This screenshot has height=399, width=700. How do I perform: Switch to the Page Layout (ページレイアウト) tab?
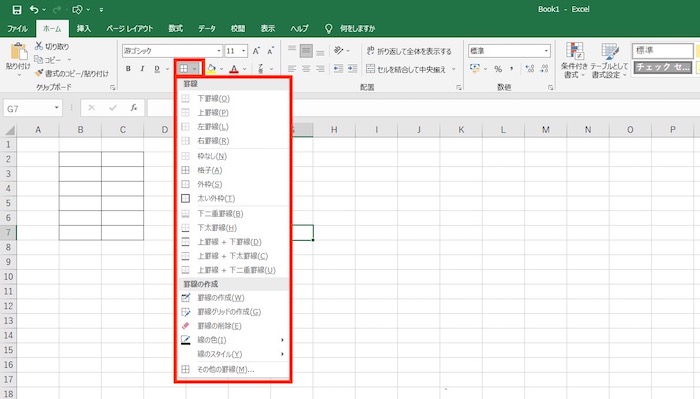[x=129, y=29]
